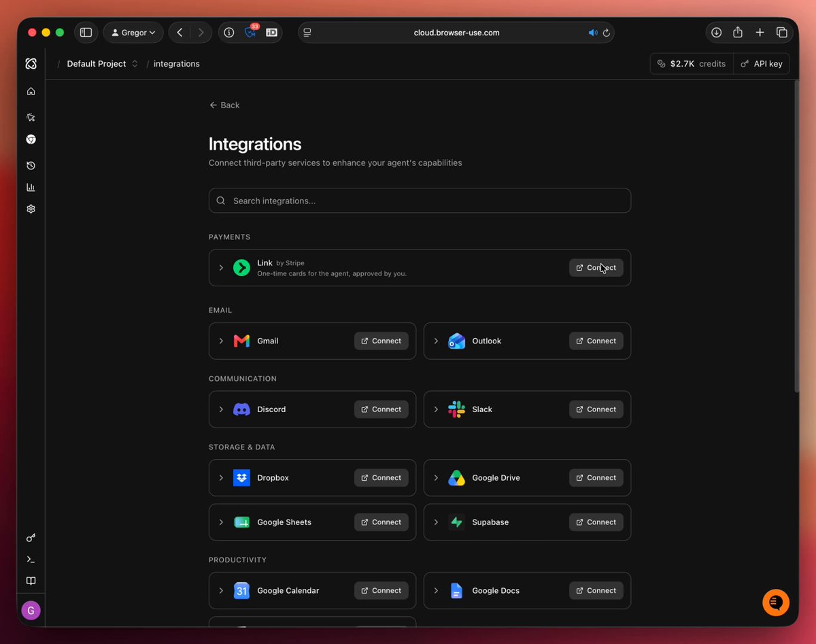
Task: Click the Safari page reader icon in address bar
Action: [307, 33]
